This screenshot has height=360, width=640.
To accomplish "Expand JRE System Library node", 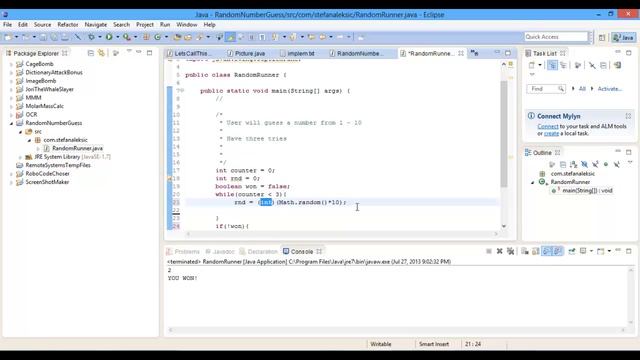I will [x=20, y=157].
